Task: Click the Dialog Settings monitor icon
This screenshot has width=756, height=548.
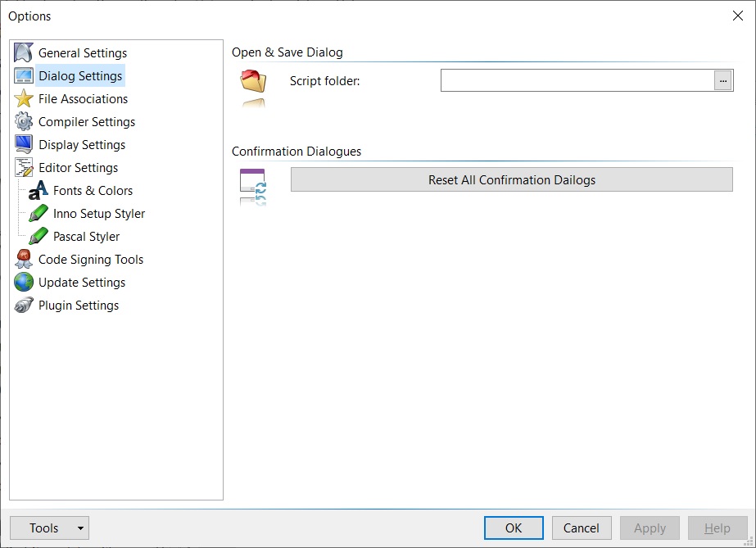Action: [x=23, y=75]
